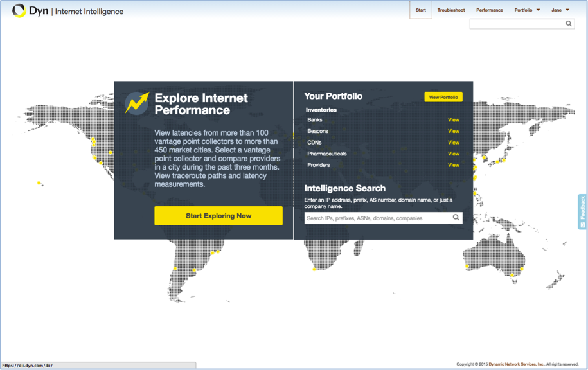The image size is (588, 370).
Task: Click the yellow map dot in South Africa
Action: coord(314,269)
